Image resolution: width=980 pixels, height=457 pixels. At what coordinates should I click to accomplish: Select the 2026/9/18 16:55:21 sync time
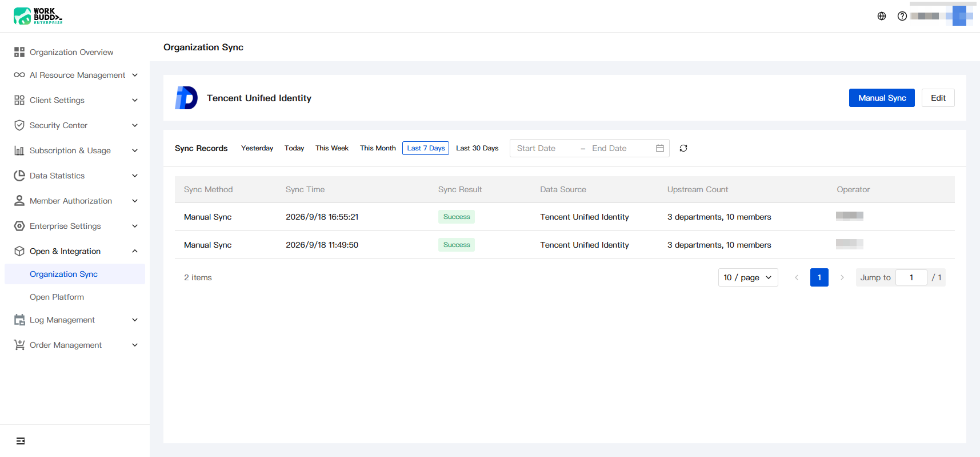[x=322, y=217]
